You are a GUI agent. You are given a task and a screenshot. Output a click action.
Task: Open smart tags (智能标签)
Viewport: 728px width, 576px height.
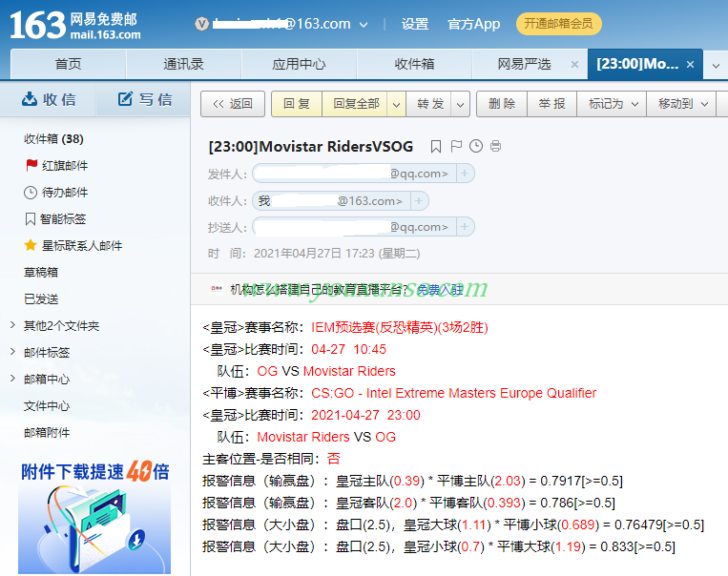[55, 219]
